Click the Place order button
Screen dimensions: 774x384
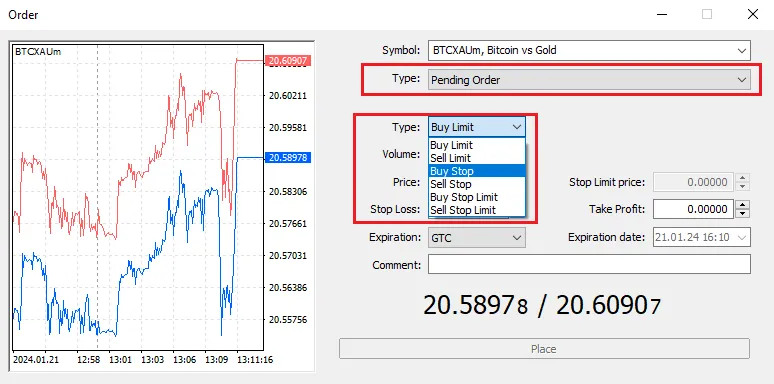tap(544, 349)
